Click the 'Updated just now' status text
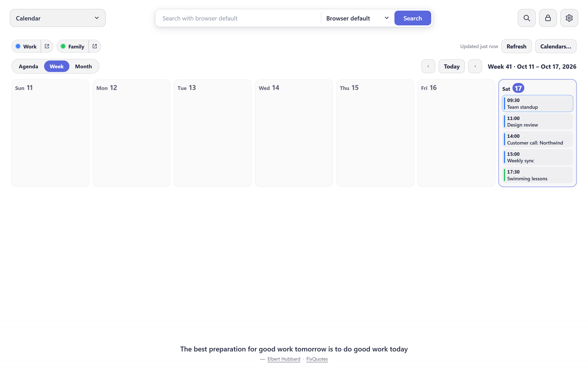Image resolution: width=588 pixels, height=368 pixels. point(479,46)
